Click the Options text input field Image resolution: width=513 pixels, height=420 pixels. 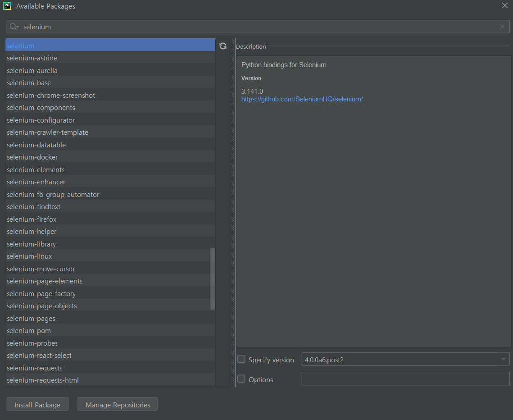pyautogui.click(x=405, y=379)
